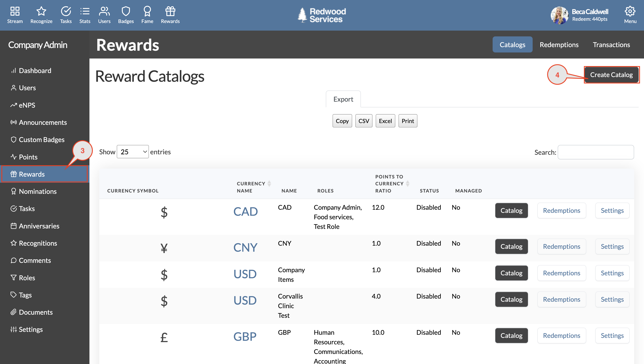The width and height of the screenshot is (644, 364).
Task: Open the Badges shield icon
Action: point(126,11)
